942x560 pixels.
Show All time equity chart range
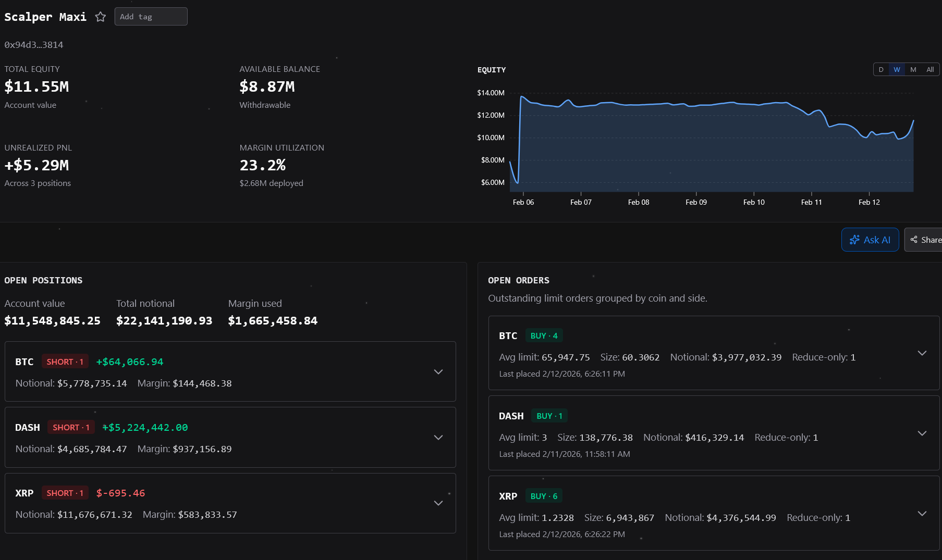click(x=930, y=69)
